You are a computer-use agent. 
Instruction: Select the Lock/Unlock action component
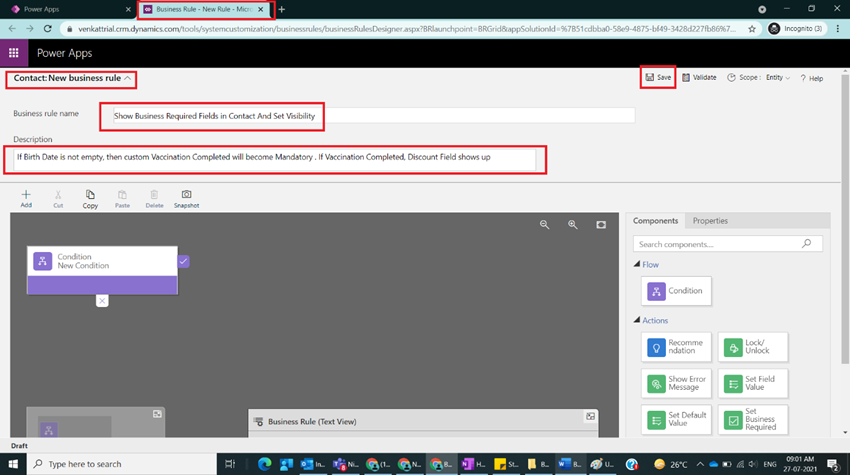[753, 347]
